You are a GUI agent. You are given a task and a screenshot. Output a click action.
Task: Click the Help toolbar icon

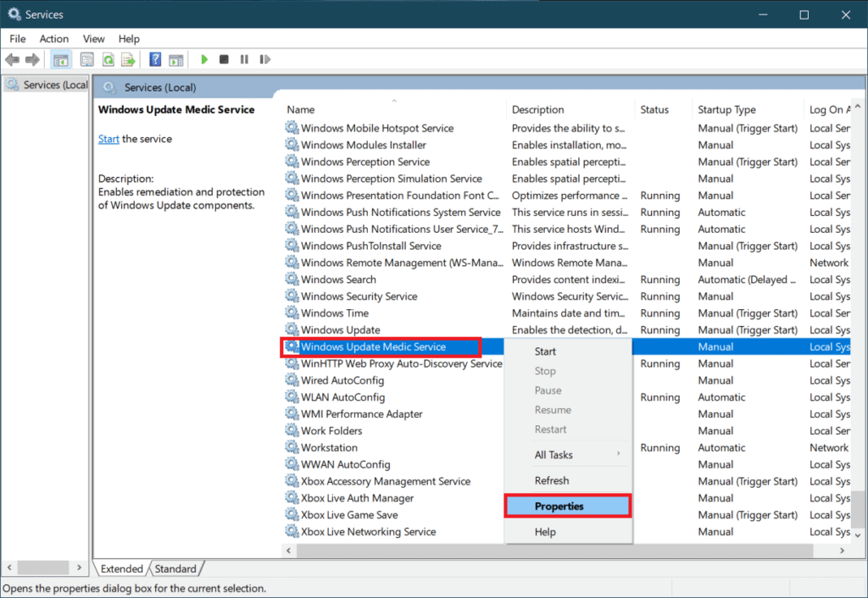click(x=153, y=58)
